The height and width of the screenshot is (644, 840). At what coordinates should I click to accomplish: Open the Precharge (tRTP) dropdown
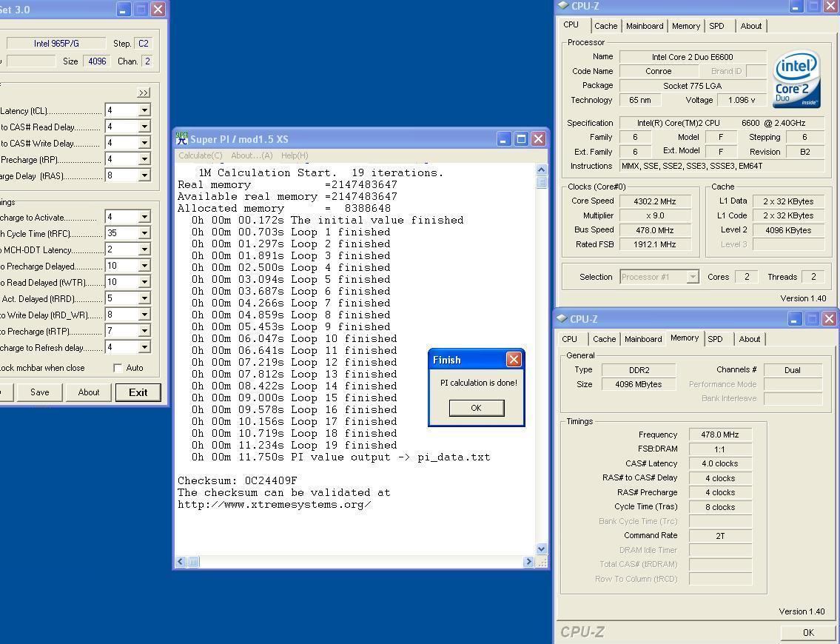point(144,331)
